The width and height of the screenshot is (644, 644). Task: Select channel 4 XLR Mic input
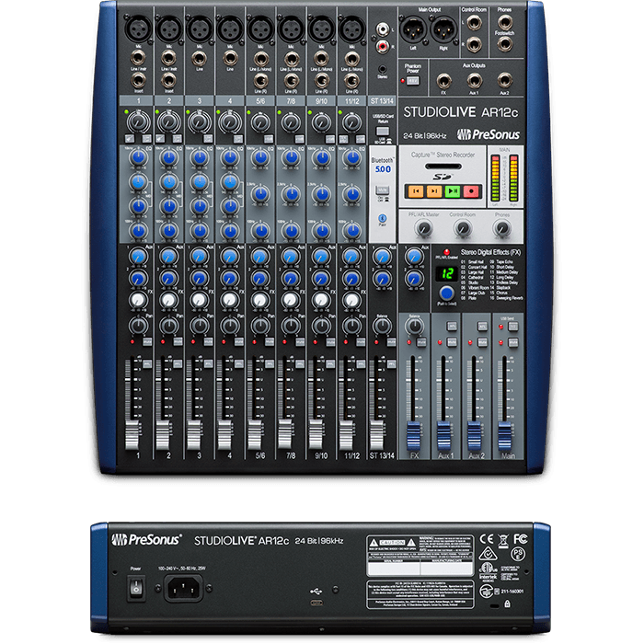coord(230,29)
